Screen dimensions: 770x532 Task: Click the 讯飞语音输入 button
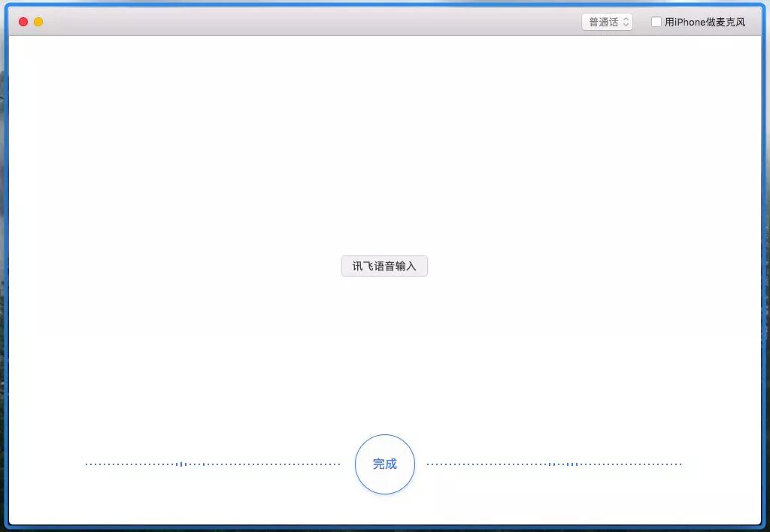384,266
